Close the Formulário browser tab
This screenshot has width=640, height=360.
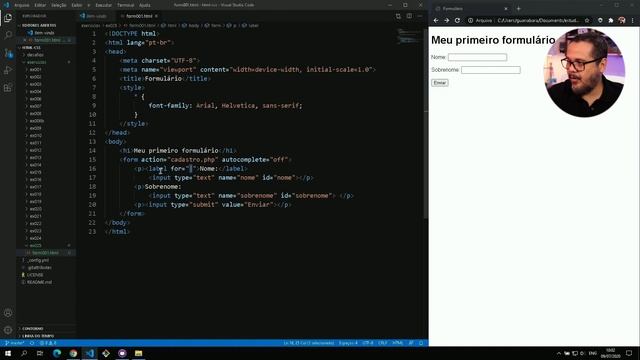coord(506,9)
